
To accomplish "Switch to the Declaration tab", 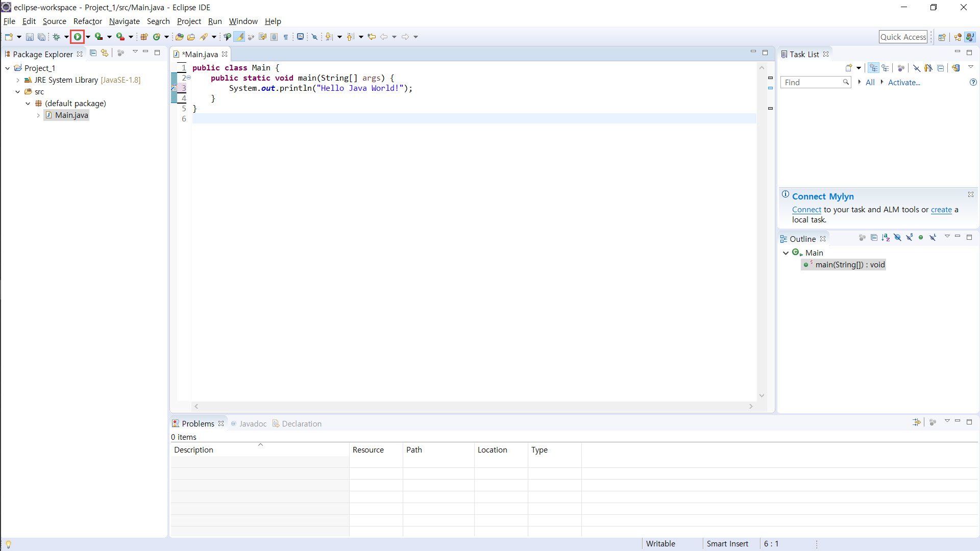I will (x=297, y=424).
